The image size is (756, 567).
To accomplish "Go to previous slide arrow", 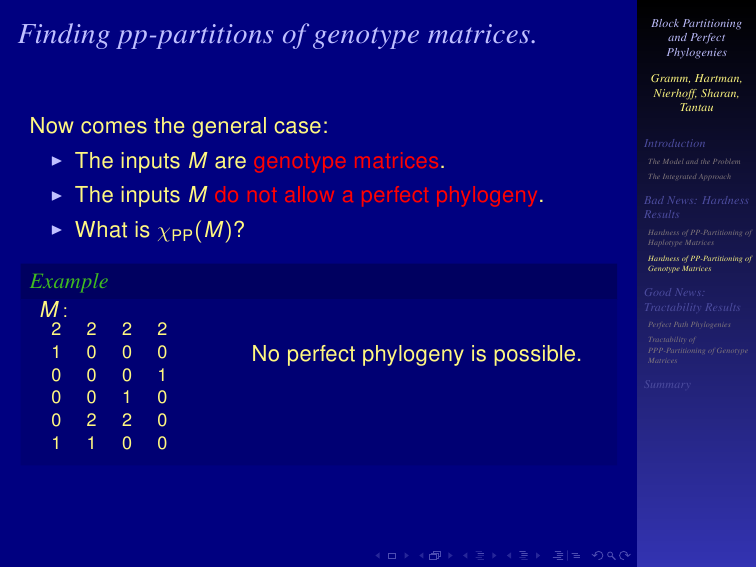I will click(378, 555).
